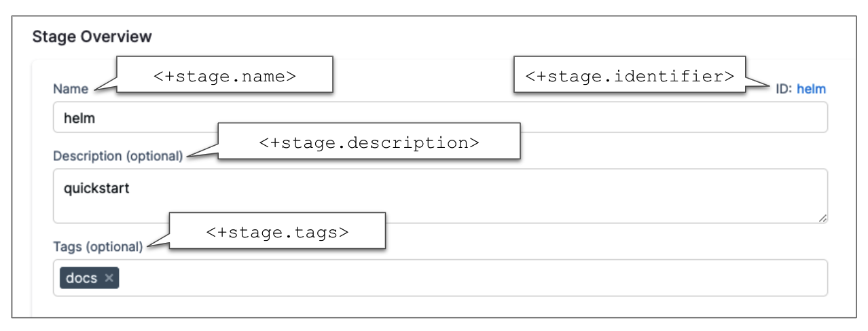The image size is (868, 331).
Task: Select the <+stage.tags> callout box
Action: (x=277, y=231)
